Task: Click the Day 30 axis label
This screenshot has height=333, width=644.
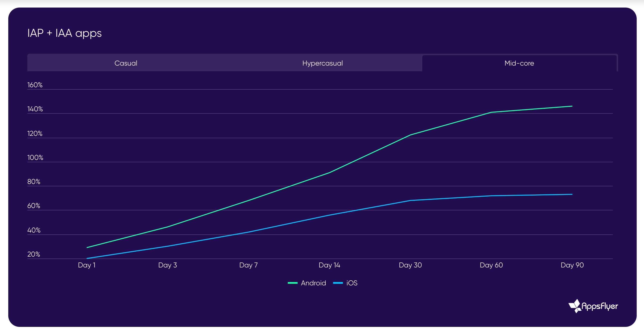Action: [410, 265]
